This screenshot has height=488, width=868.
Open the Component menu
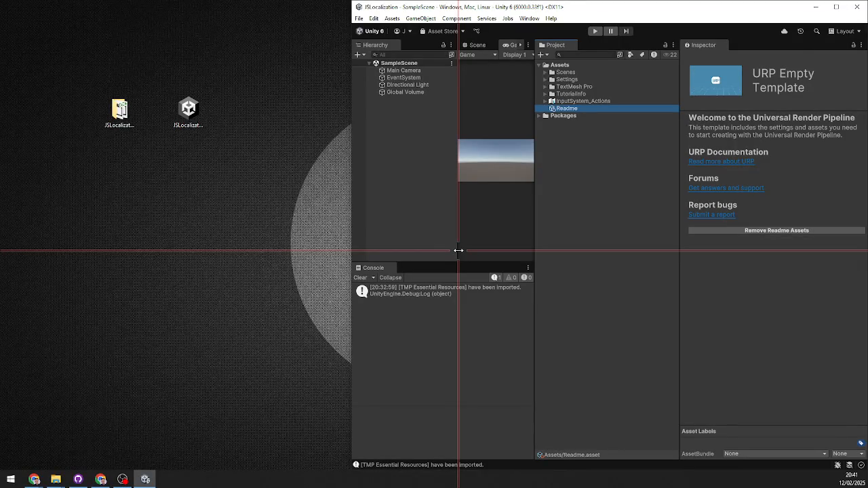coord(456,18)
